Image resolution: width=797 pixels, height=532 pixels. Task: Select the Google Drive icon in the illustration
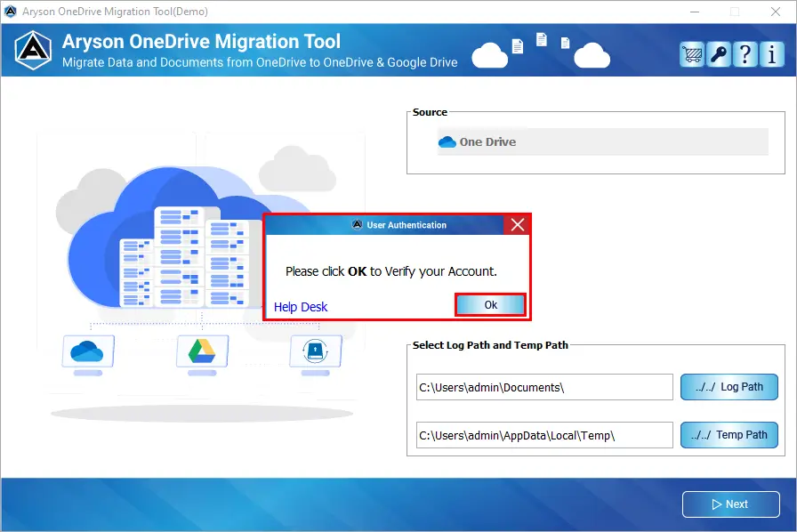tap(200, 353)
